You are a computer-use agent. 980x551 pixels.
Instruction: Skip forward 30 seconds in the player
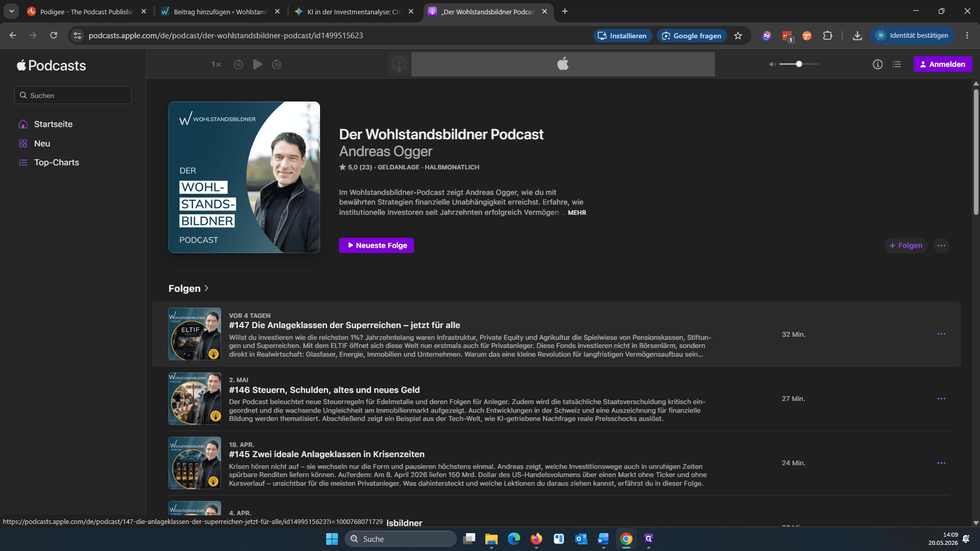[277, 64]
